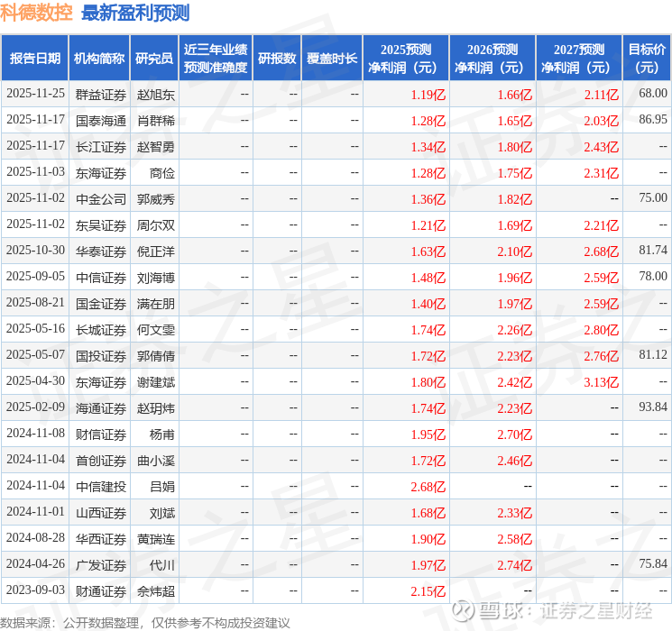Click the 目标价 column header
This screenshot has width=672, height=631.
click(x=647, y=58)
